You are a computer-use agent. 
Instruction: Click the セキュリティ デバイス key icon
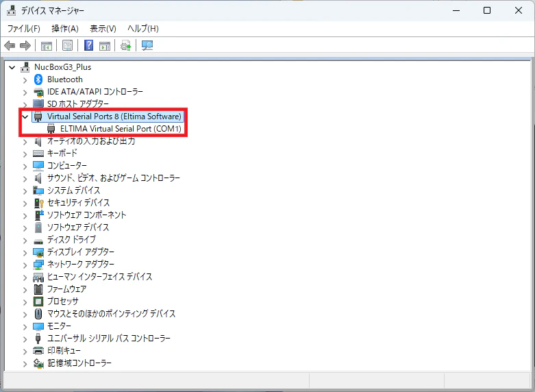pos(39,203)
